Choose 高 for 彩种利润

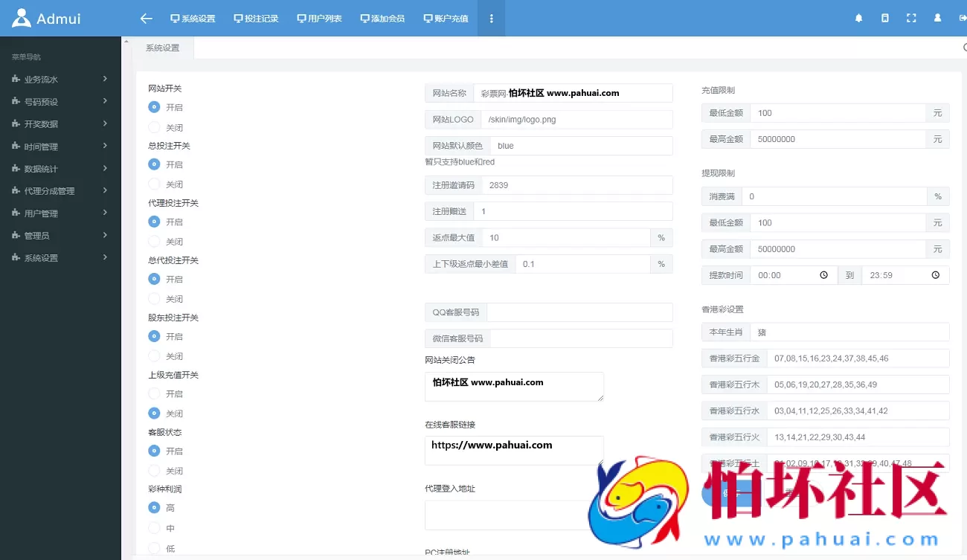[154, 508]
